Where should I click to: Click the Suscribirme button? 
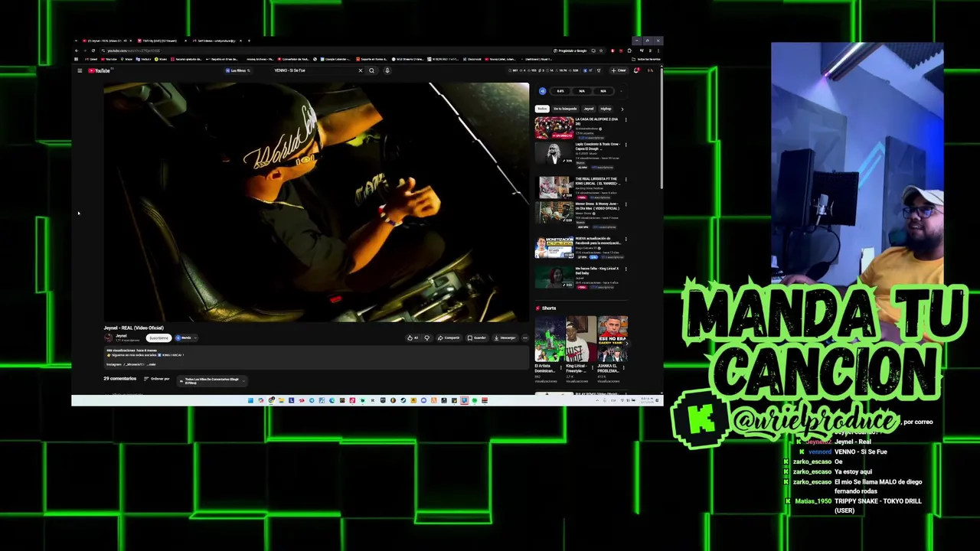coord(158,337)
